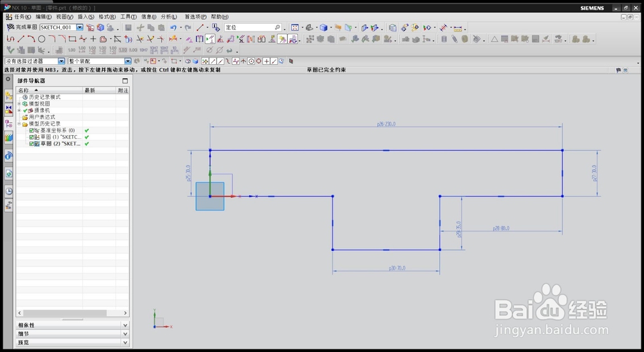The image size is (644, 352).
Task: Click the 附注 column header
Action: (122, 90)
